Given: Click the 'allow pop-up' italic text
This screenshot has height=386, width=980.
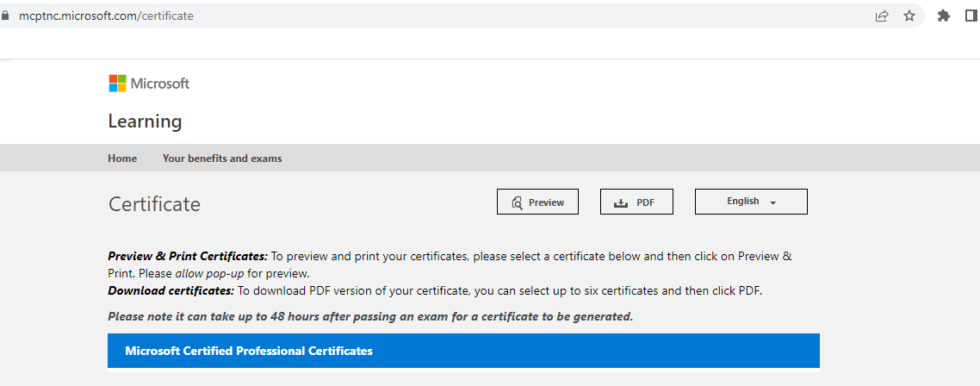Looking at the screenshot, I should (209, 273).
